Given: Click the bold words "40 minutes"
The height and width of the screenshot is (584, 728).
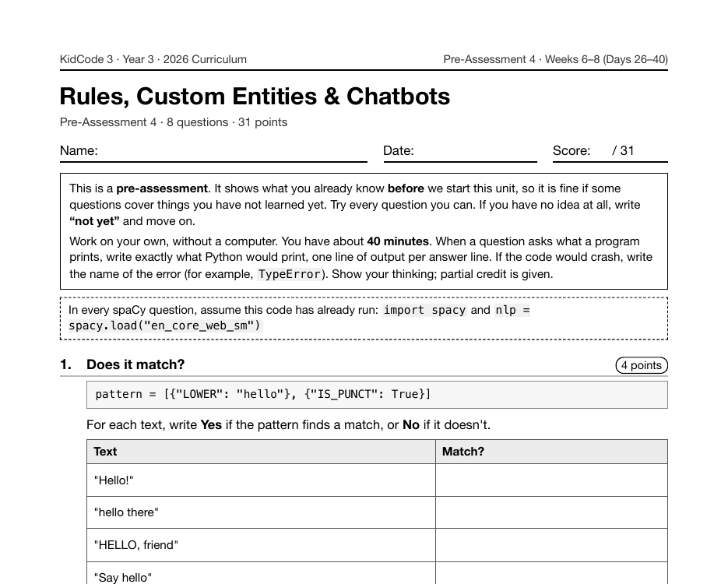Looking at the screenshot, I should [x=398, y=241].
